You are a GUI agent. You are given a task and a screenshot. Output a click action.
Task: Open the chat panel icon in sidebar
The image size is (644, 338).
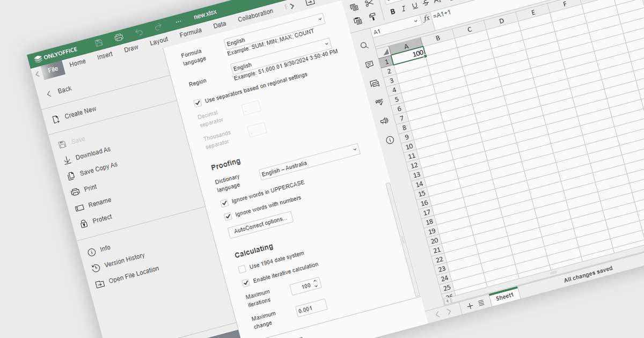click(375, 83)
